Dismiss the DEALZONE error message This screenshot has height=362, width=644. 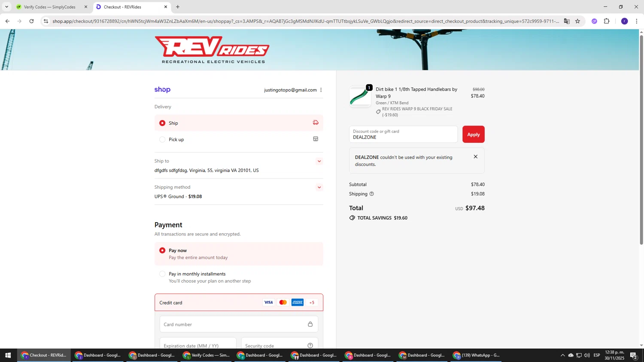(475, 157)
